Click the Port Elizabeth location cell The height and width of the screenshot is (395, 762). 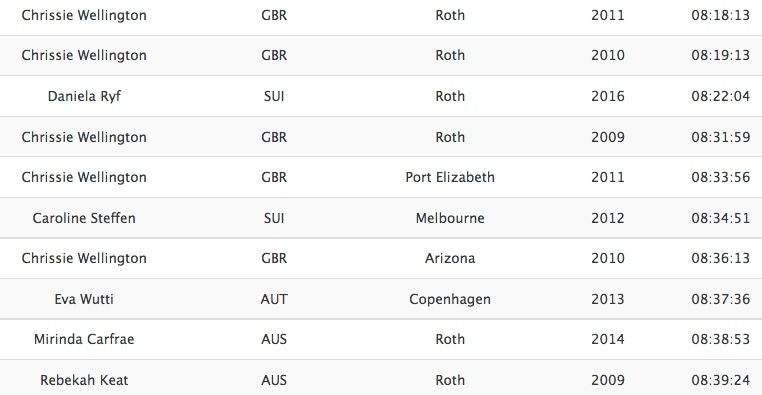(x=450, y=177)
